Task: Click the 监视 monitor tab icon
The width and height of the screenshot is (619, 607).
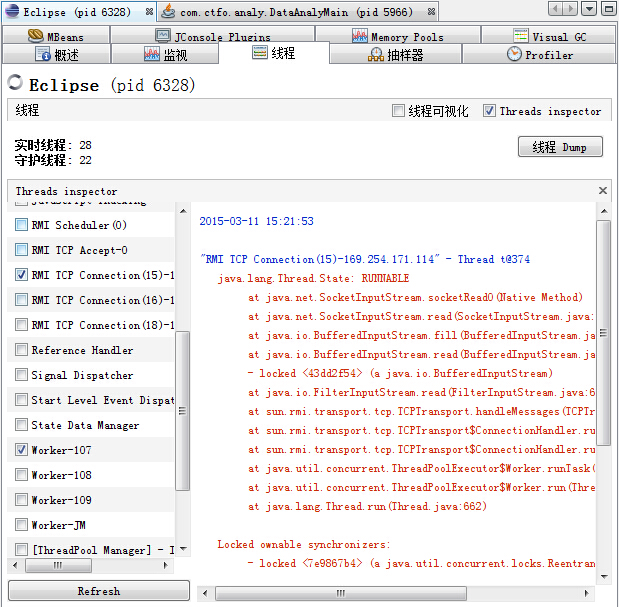Action: point(152,54)
